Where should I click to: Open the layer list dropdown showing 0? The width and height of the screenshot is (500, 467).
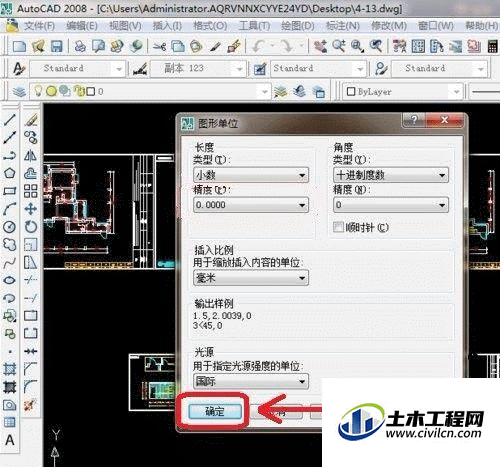coord(149,91)
